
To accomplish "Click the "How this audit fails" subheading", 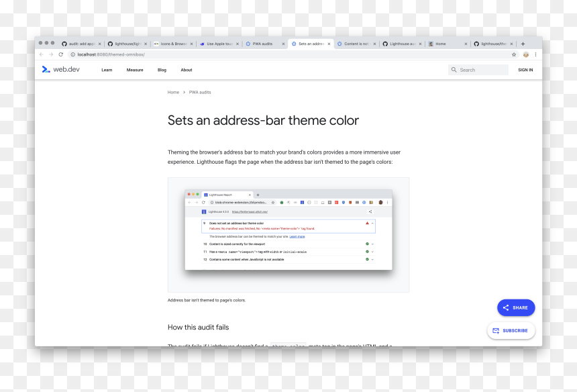I will pos(199,327).
